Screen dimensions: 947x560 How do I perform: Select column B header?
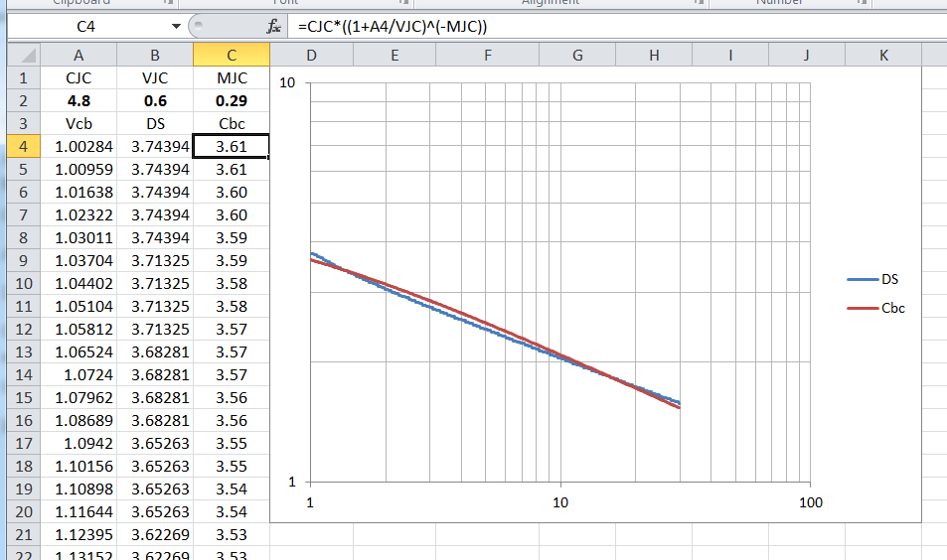[x=155, y=56]
